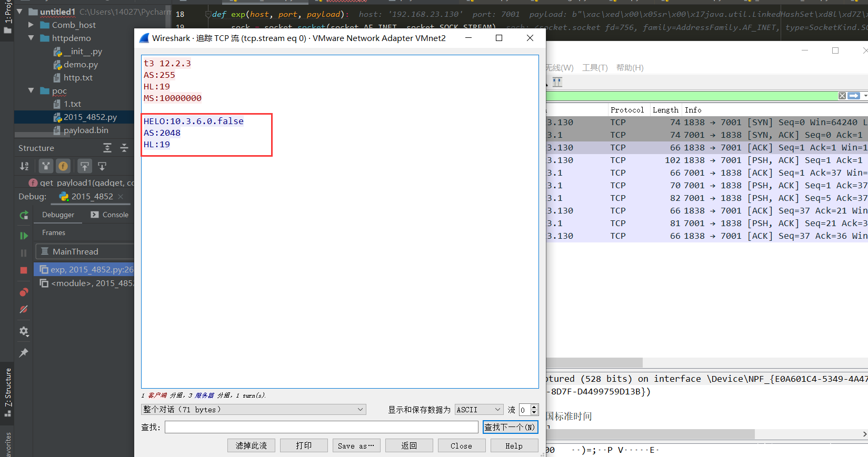Click the Rerun debug icon in PyCharm
868x457 pixels.
[24, 215]
